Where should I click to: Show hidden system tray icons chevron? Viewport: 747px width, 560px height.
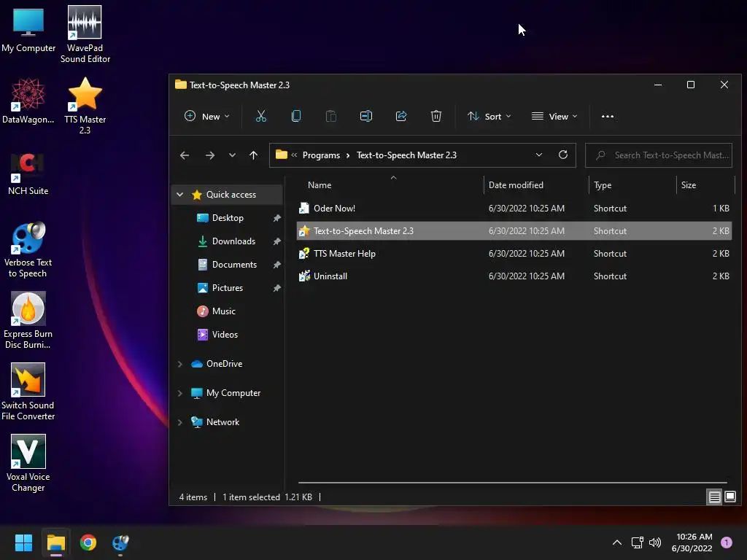pyautogui.click(x=617, y=542)
